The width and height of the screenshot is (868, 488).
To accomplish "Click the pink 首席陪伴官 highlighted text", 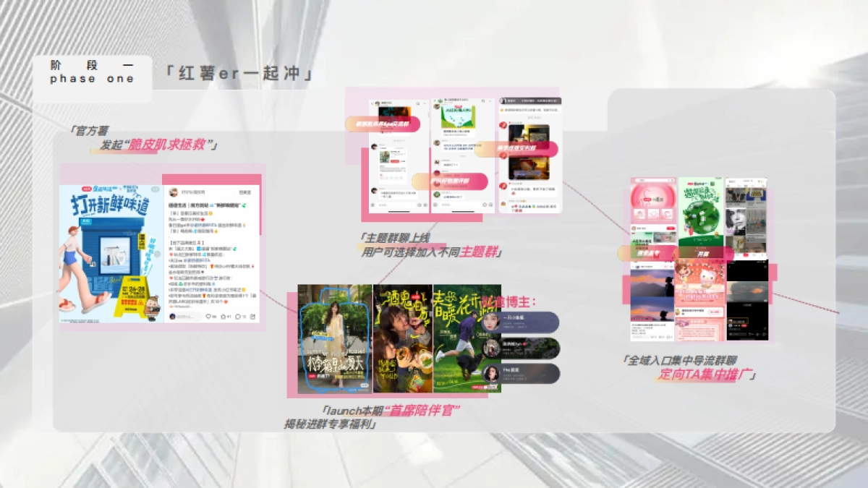I will [x=422, y=411].
